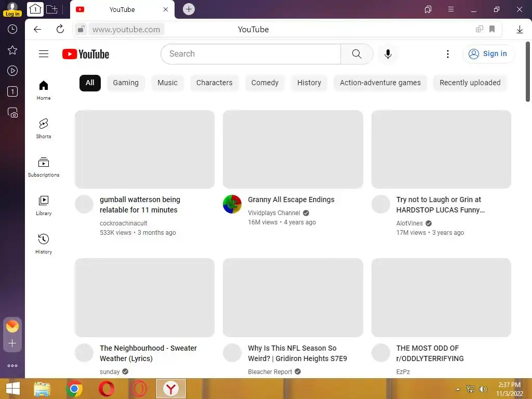Go to Home in sidebar
This screenshot has height=399, width=532.
44,90
